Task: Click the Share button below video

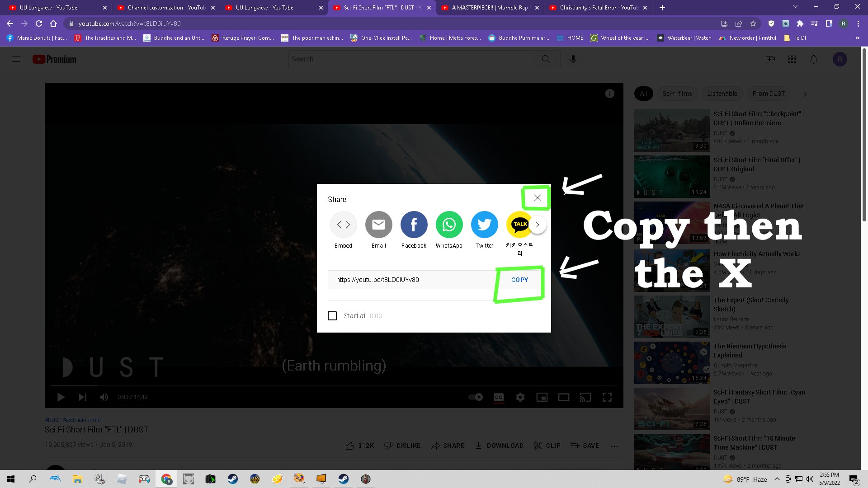Action: tap(448, 446)
